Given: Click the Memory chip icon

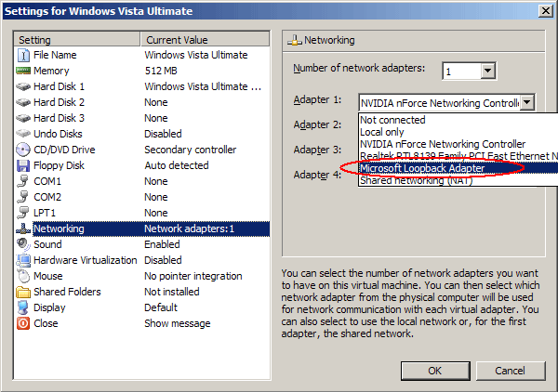Looking at the screenshot, I should (x=23, y=71).
